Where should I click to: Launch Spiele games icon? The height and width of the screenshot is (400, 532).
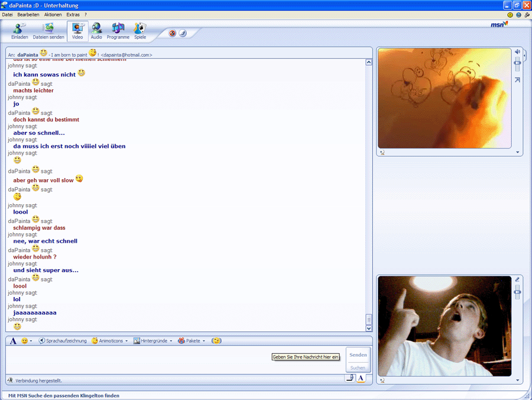(140, 31)
